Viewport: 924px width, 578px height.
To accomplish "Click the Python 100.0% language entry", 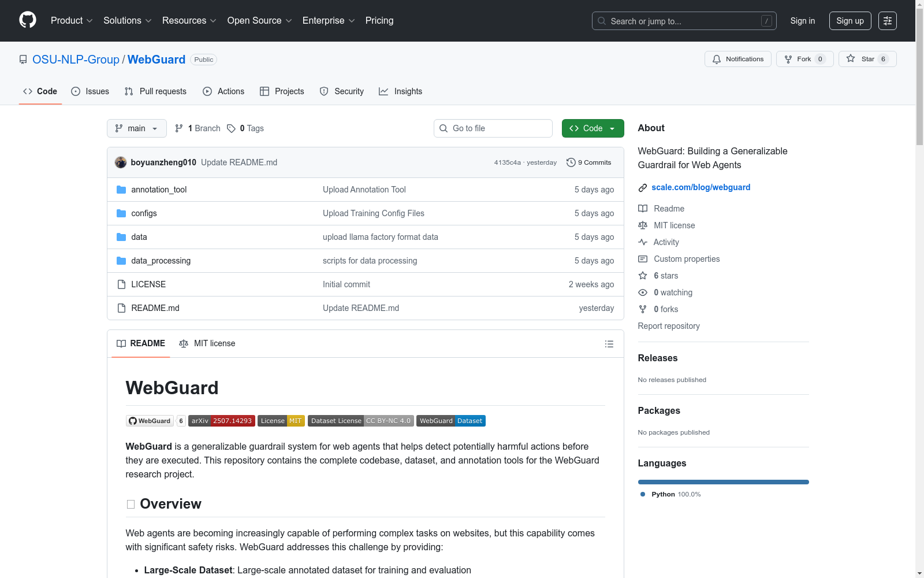I will [670, 494].
